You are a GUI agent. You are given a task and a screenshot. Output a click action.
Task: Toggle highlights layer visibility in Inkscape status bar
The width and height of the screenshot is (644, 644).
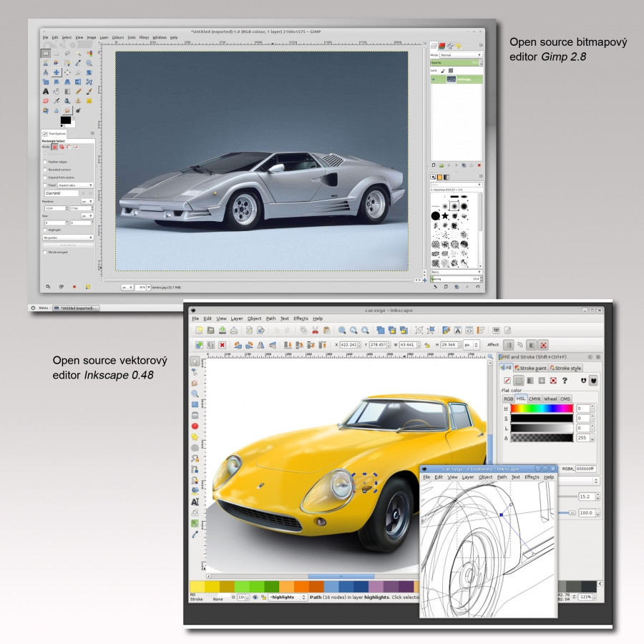pyautogui.click(x=255, y=597)
